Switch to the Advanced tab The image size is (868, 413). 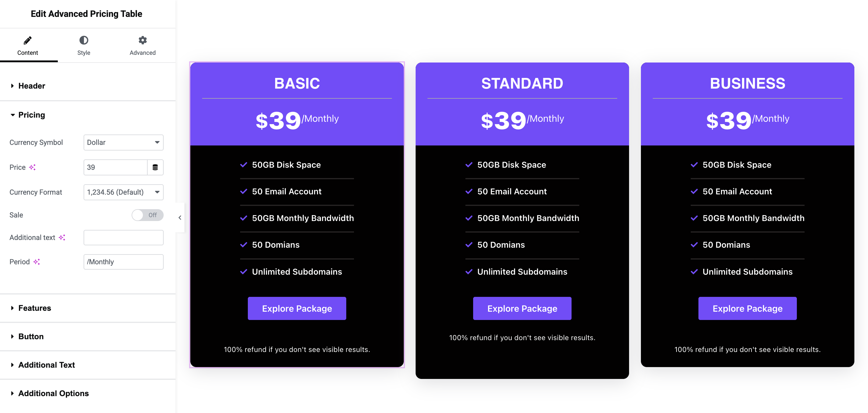pyautogui.click(x=143, y=45)
